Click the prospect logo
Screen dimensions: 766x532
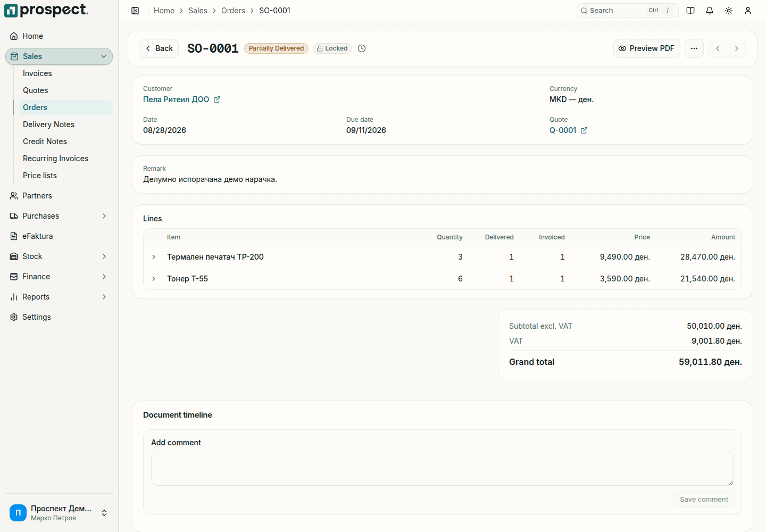click(46, 10)
